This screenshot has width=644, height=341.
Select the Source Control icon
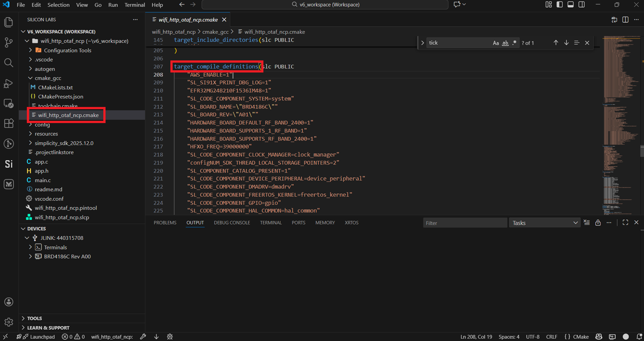(8, 42)
